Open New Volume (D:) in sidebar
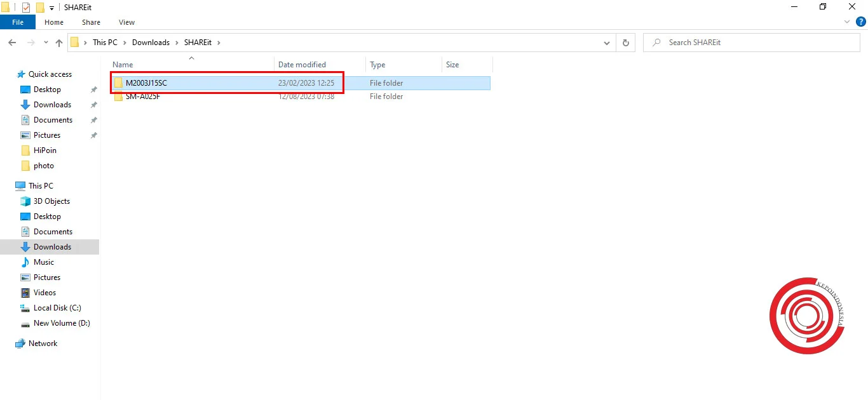This screenshot has width=868, height=400. [62, 323]
